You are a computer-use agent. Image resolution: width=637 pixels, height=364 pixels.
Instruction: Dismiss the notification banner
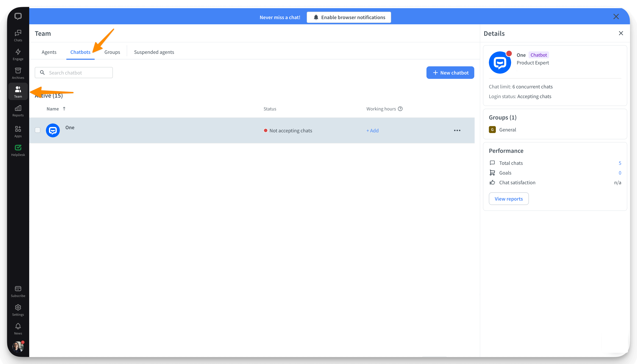coord(616,17)
